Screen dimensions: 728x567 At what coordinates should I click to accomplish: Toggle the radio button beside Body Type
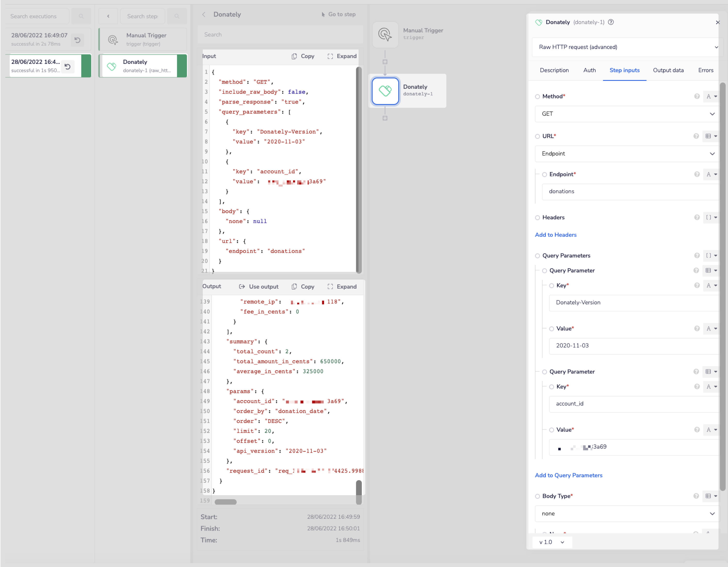tap(537, 496)
